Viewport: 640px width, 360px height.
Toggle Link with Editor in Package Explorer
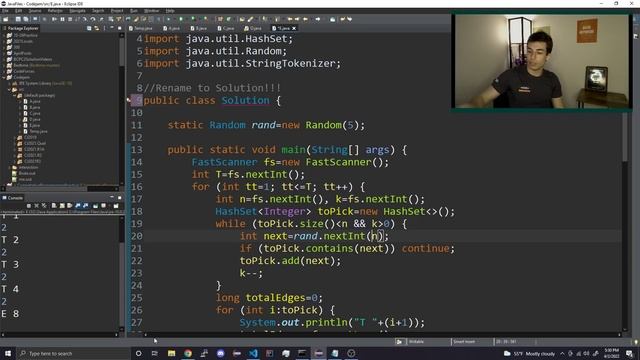coord(97,28)
